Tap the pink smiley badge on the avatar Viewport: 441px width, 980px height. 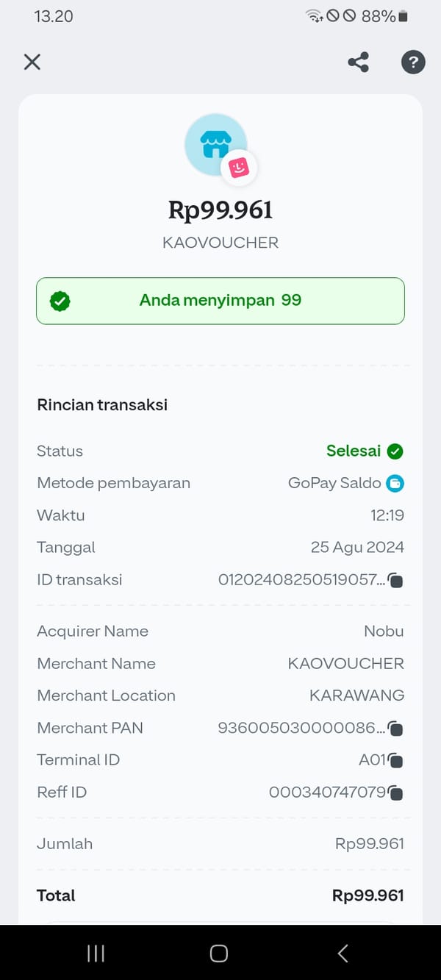(x=240, y=166)
